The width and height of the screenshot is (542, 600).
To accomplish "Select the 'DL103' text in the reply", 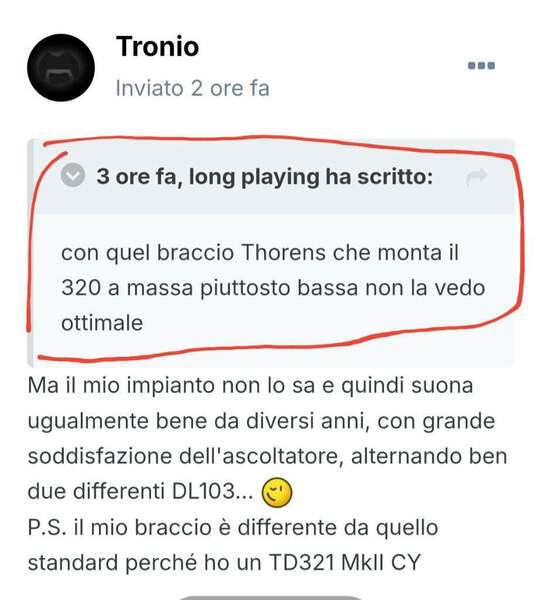I will (x=203, y=491).
